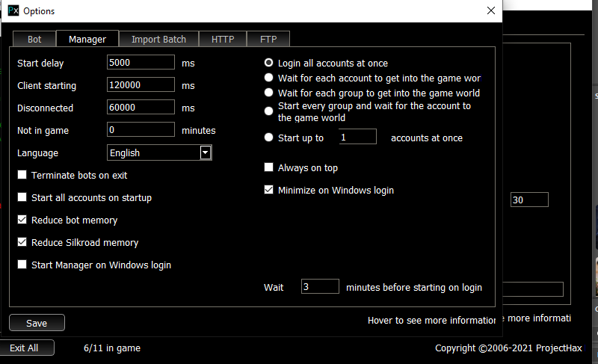
Task: Close the Options dialog window
Action: pos(490,10)
